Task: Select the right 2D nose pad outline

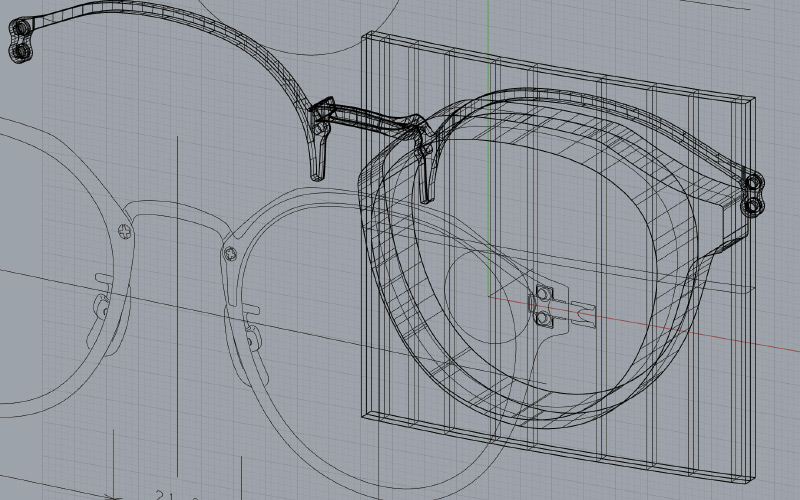Action: (x=252, y=338)
